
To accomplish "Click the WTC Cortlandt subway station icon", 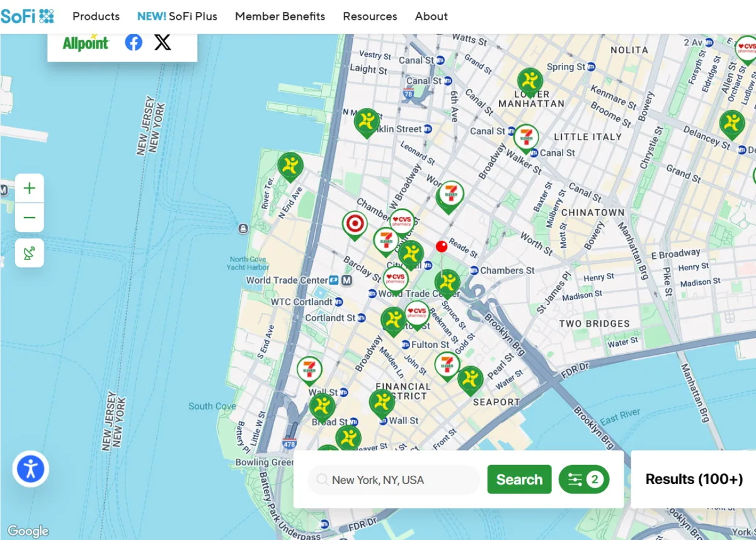I will click(x=338, y=302).
